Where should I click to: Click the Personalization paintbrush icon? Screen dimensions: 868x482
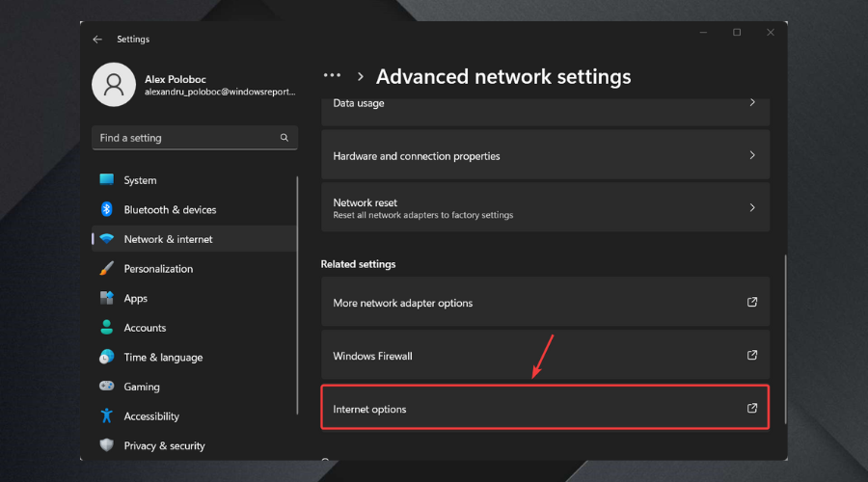106,269
